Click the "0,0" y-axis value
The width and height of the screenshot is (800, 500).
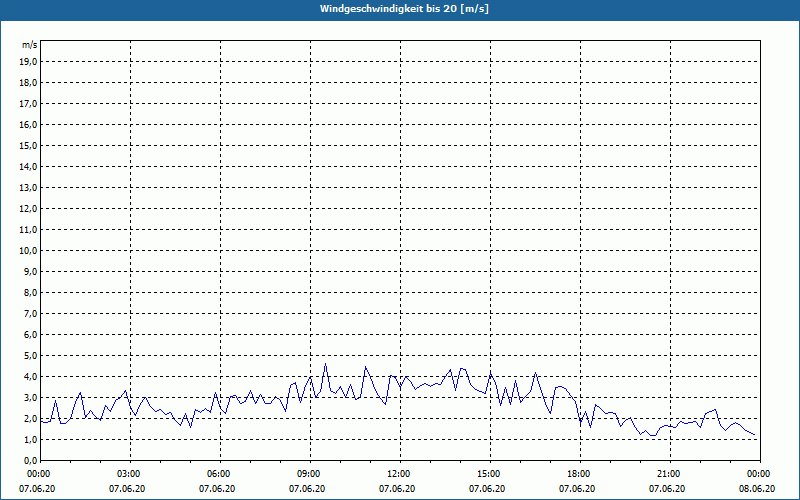coord(30,460)
